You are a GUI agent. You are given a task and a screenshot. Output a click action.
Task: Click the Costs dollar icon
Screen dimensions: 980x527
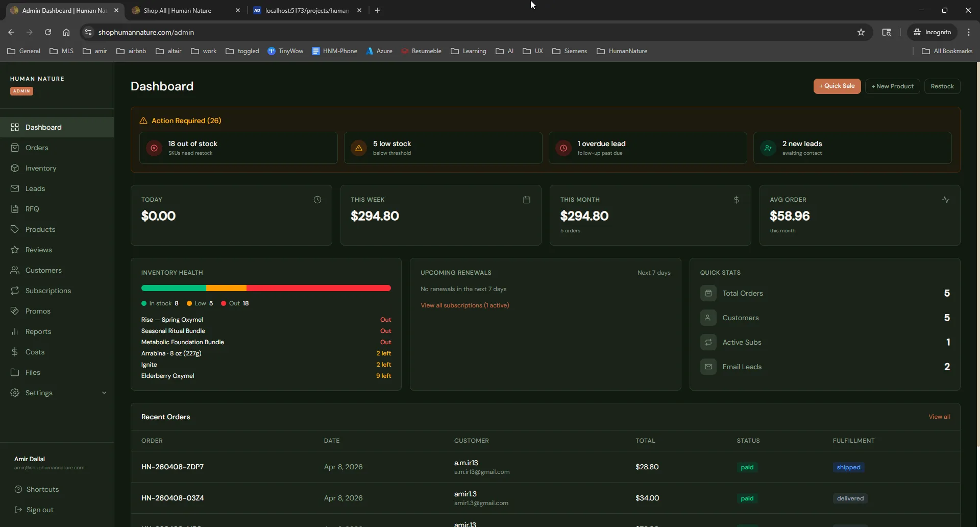(x=15, y=352)
